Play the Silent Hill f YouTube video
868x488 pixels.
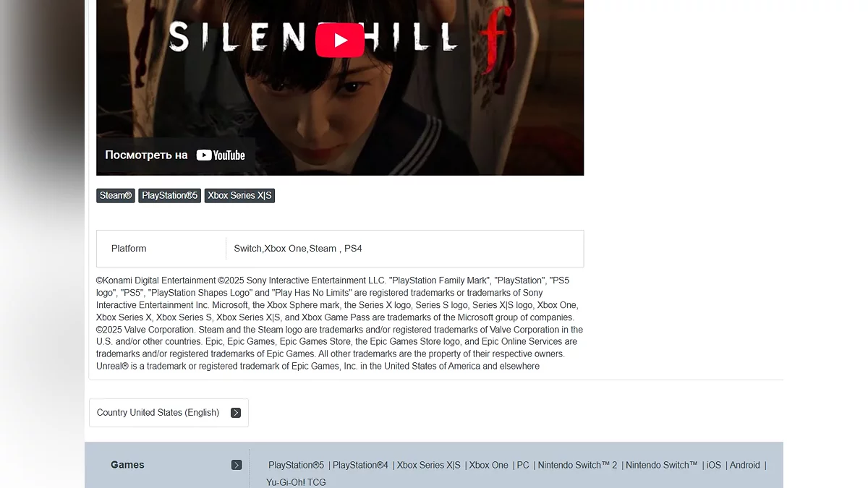(x=340, y=40)
